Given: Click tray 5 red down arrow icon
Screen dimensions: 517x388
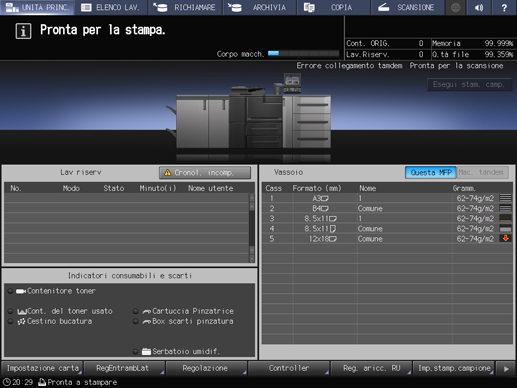Looking at the screenshot, I should point(505,238).
